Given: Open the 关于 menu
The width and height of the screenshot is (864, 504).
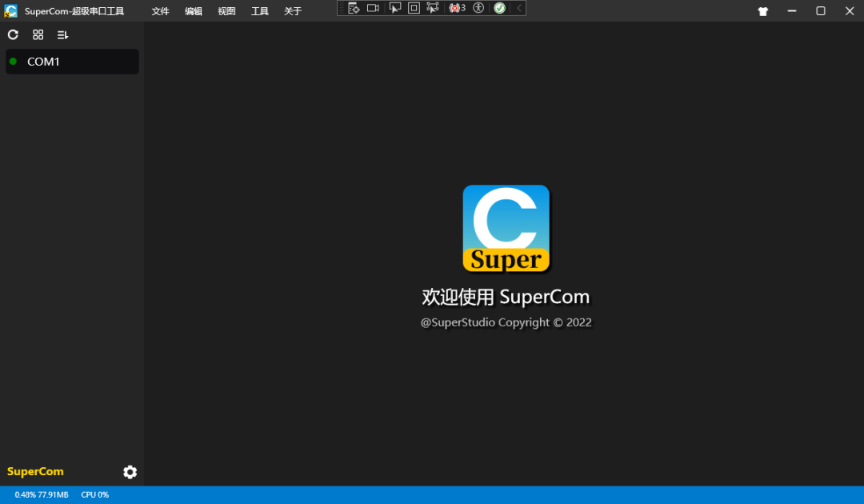Looking at the screenshot, I should (292, 11).
